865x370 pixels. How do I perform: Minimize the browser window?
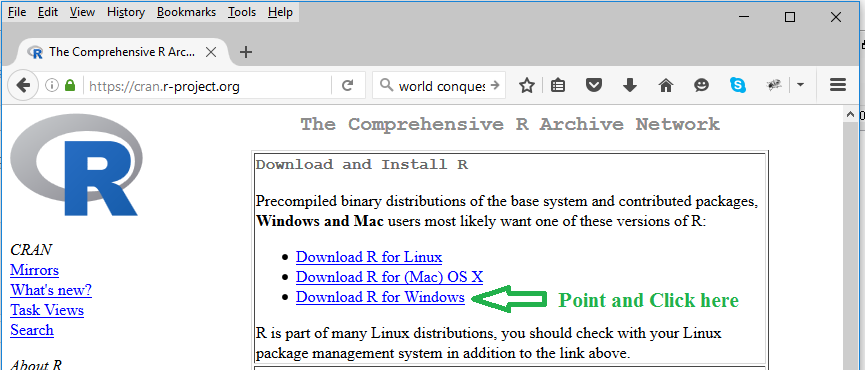pyautogui.click(x=744, y=17)
